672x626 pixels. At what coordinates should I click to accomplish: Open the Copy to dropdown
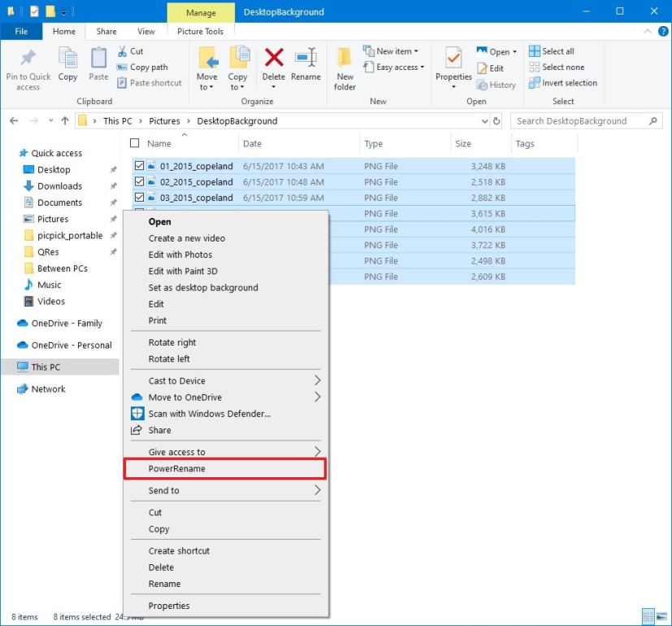(237, 82)
